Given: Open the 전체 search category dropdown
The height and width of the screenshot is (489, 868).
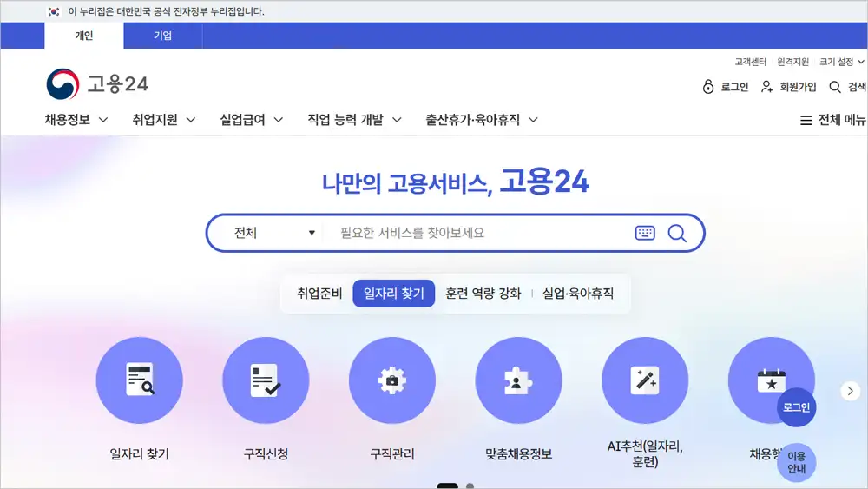Looking at the screenshot, I should [274, 233].
